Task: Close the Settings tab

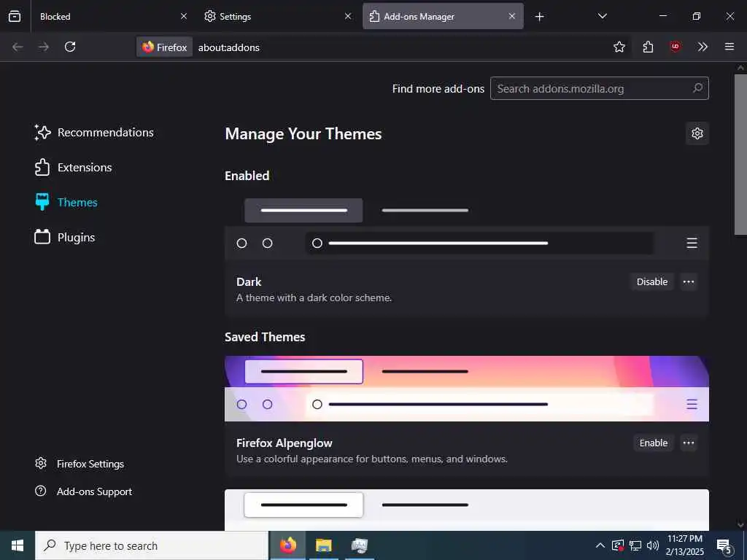Action: point(348,16)
